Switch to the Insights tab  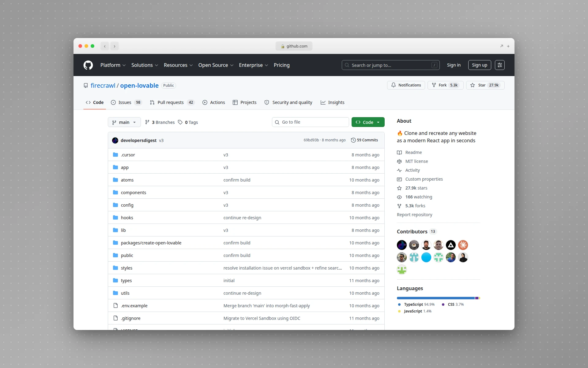333,102
